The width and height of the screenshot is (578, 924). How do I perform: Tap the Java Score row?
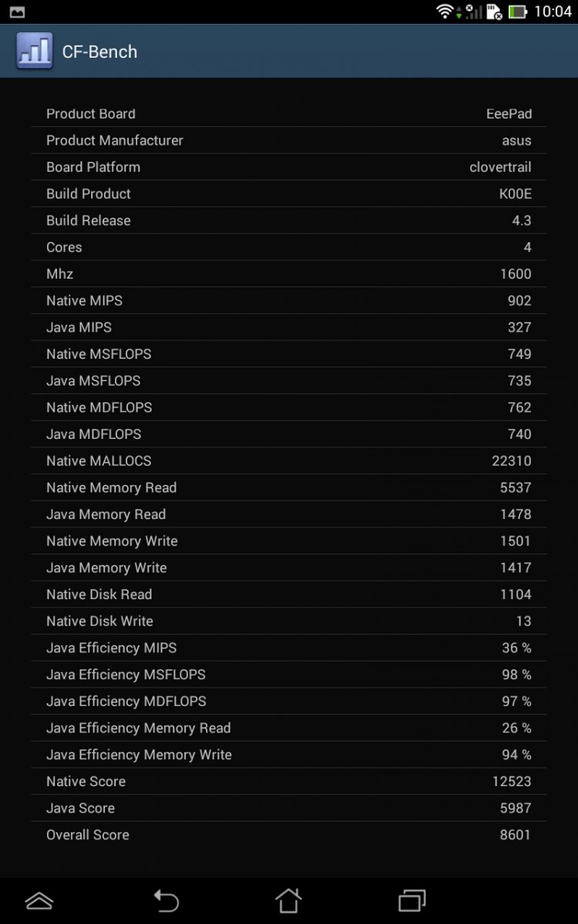coord(289,808)
